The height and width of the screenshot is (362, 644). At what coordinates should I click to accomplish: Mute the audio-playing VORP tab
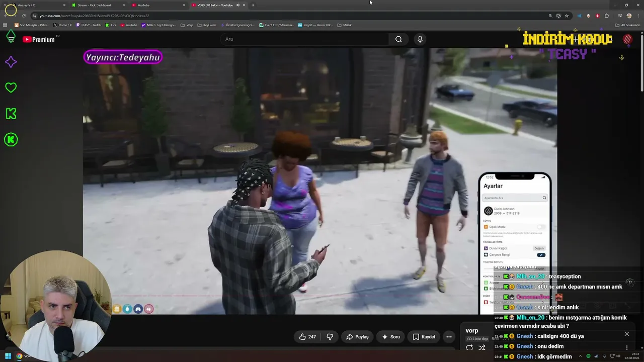point(237,5)
